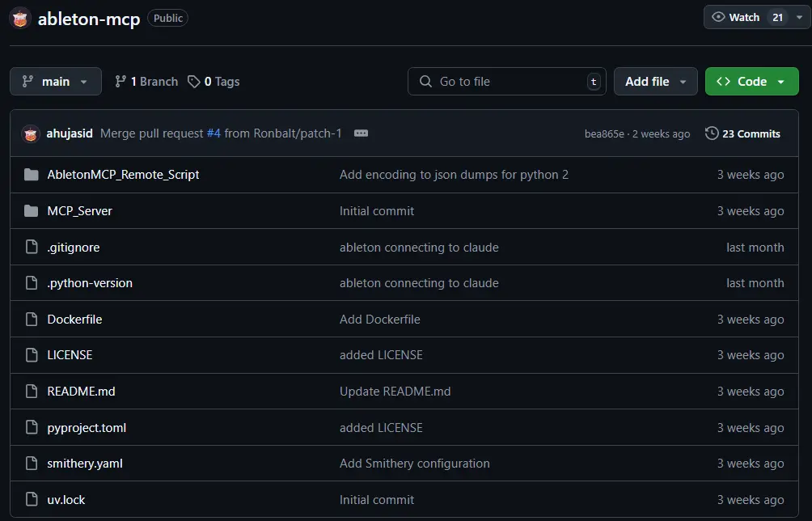Click the tag icon beside Tags
The height and width of the screenshot is (521, 812).
[x=194, y=82]
